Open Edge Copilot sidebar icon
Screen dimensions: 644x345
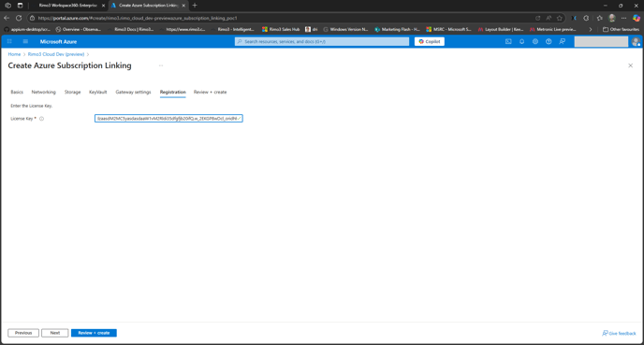click(637, 18)
